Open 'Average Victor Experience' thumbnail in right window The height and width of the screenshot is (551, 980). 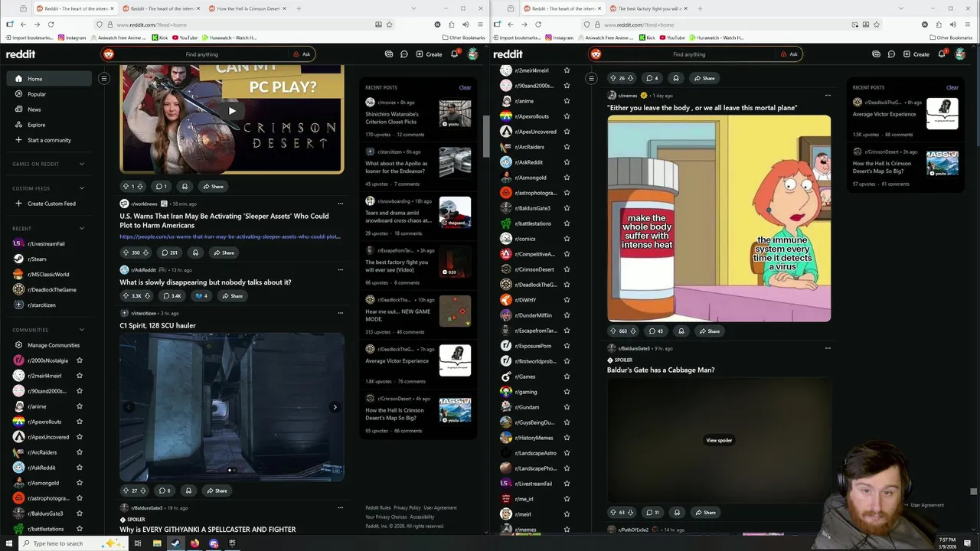pos(942,114)
